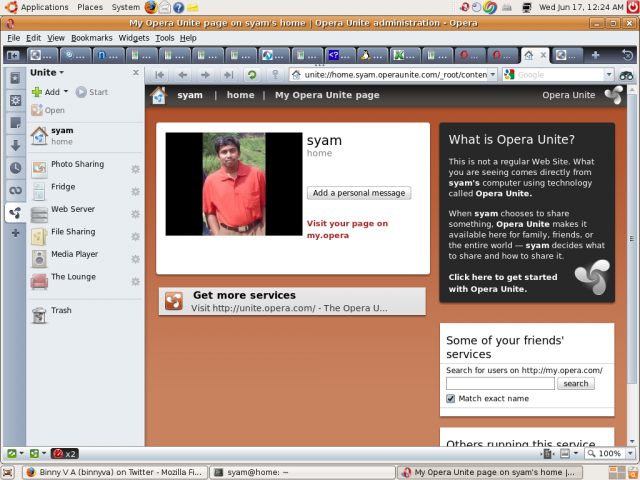This screenshot has width=640, height=480.
Task: Open Photo Sharing service settings gear
Action: pos(136,169)
